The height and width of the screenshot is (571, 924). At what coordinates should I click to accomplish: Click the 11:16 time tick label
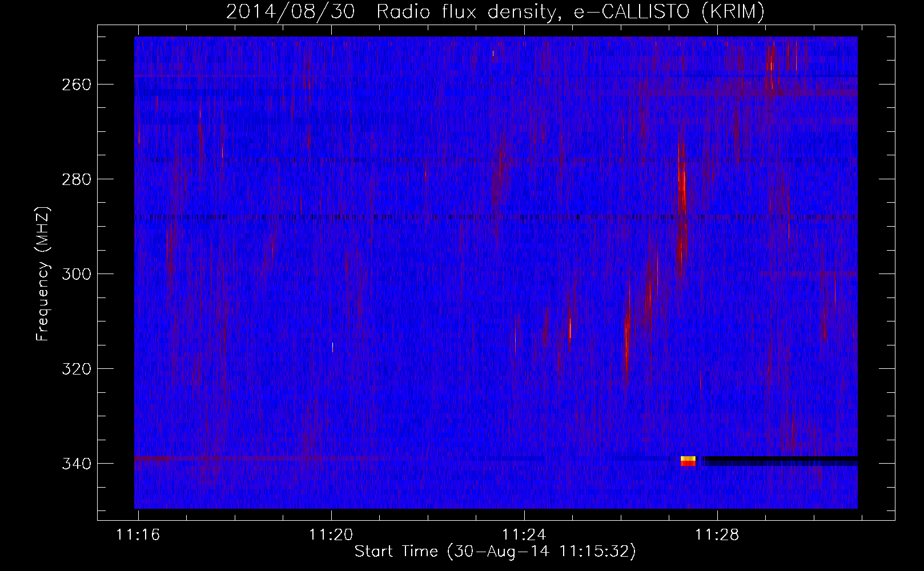click(138, 535)
